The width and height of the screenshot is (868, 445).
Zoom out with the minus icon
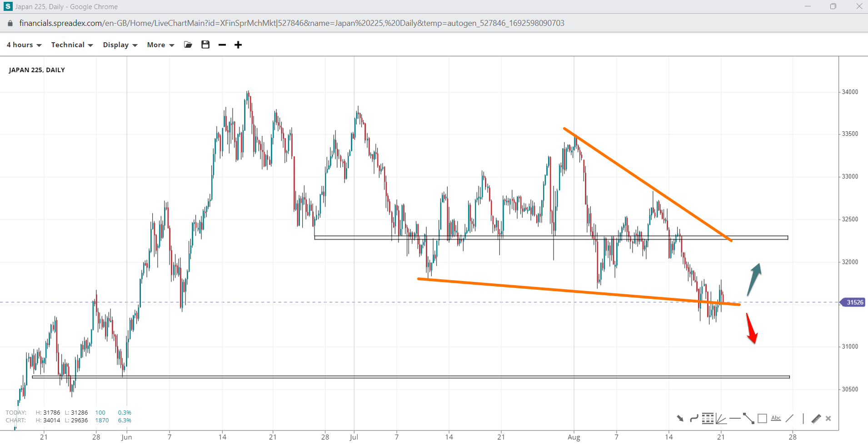click(222, 44)
